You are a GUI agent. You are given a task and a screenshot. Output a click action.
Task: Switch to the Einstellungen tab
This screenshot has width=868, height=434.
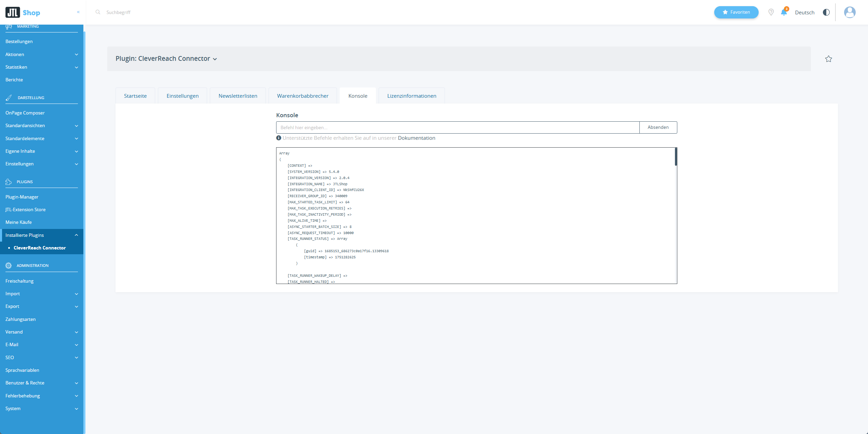tap(182, 96)
